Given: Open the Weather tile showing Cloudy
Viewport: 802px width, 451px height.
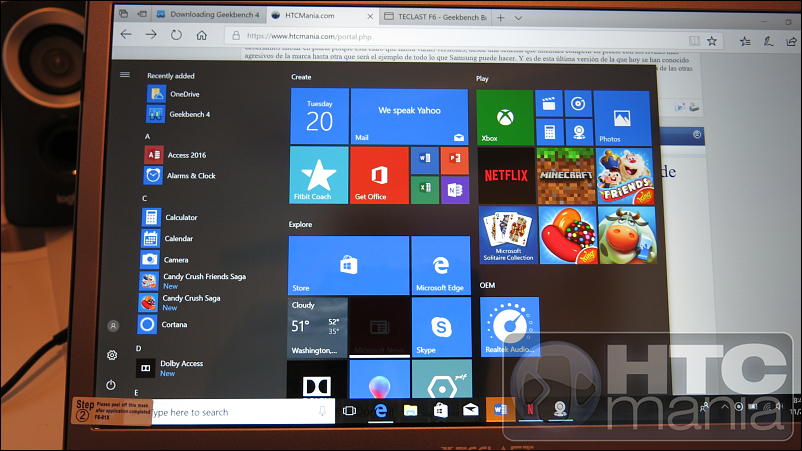Looking at the screenshot, I should [317, 327].
